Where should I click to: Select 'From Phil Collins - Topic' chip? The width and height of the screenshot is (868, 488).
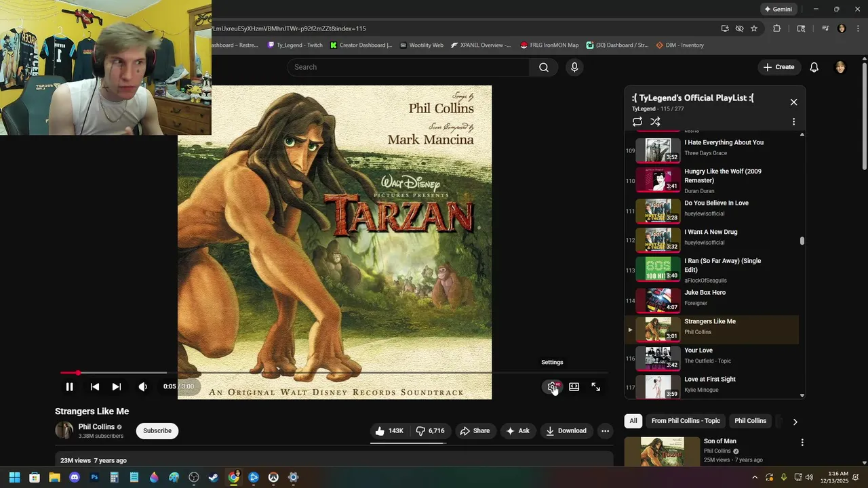686,421
